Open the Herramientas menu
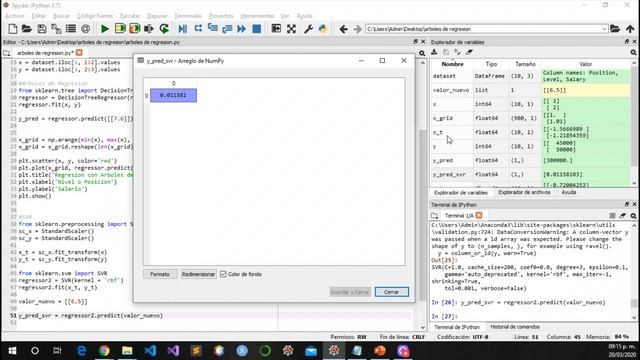Viewport: 640px width, 360px height. [257, 16]
